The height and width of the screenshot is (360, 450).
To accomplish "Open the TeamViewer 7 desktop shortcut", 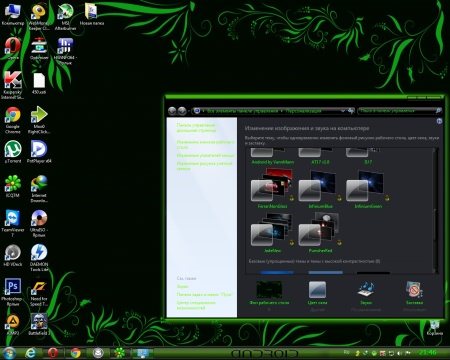I will tap(13, 223).
